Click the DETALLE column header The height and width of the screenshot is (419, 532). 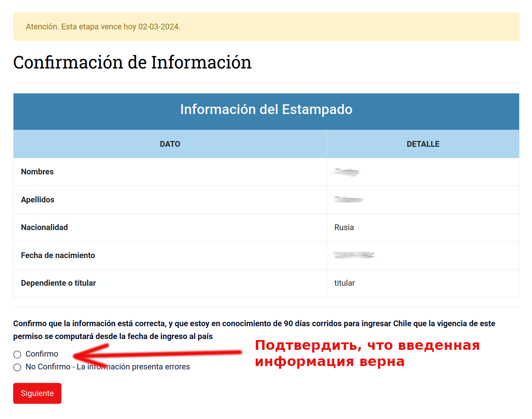[423, 144]
